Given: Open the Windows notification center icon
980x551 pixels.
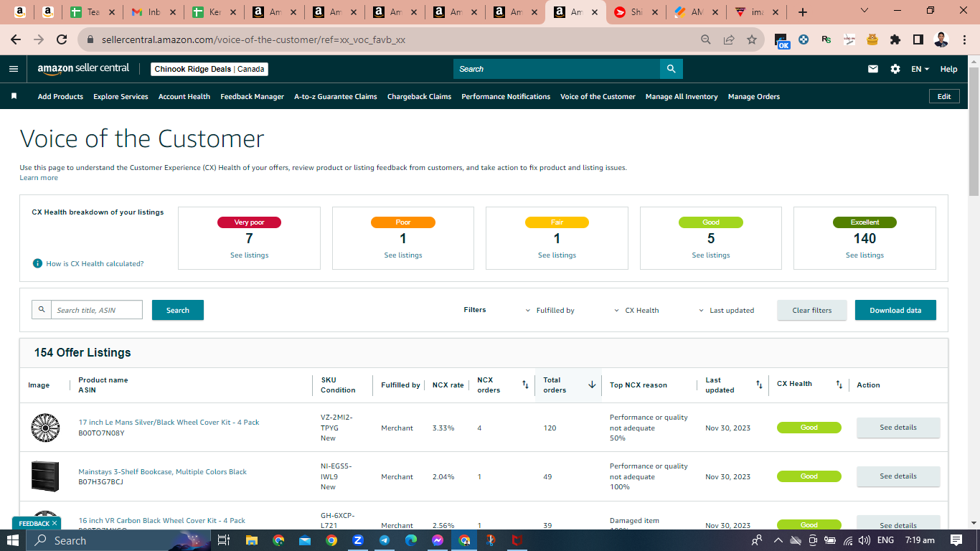Looking at the screenshot, I should point(956,540).
